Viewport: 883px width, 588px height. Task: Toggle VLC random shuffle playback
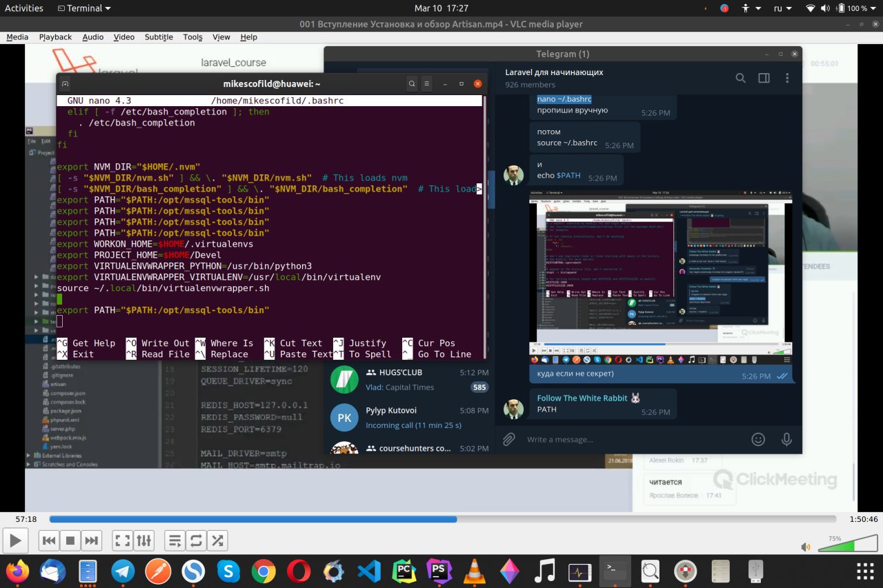[217, 540]
